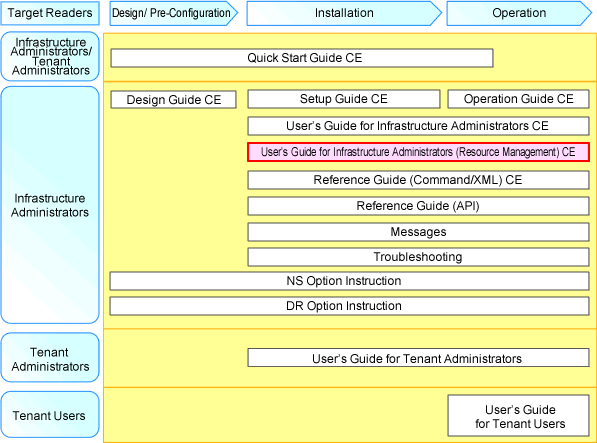Select the highlighted Resource Management CE guide

pos(418,152)
